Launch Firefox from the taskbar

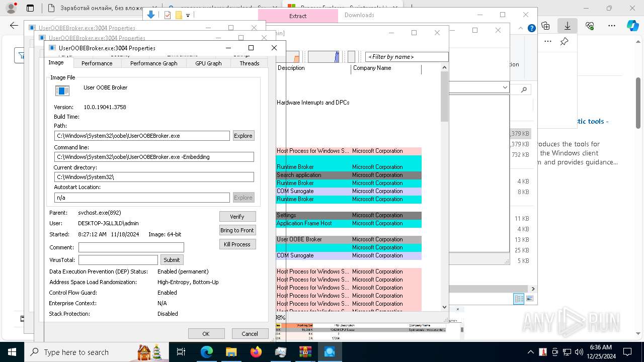point(256,352)
